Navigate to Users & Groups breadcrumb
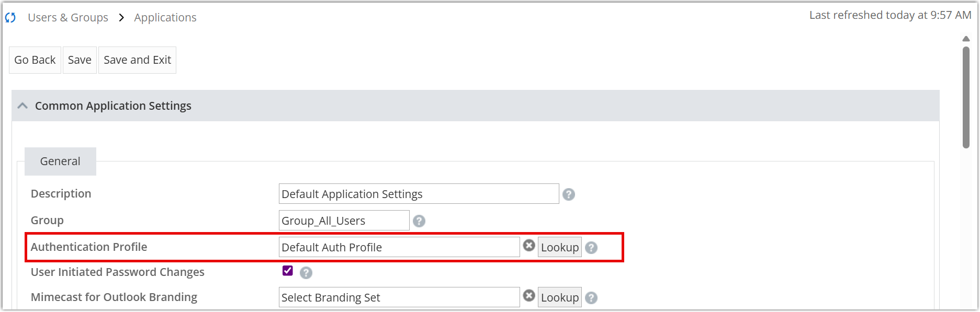980x312 pixels. [x=67, y=17]
